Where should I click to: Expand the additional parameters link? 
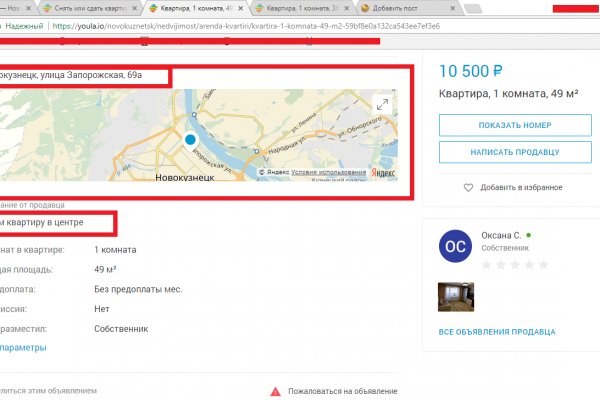click(22, 347)
